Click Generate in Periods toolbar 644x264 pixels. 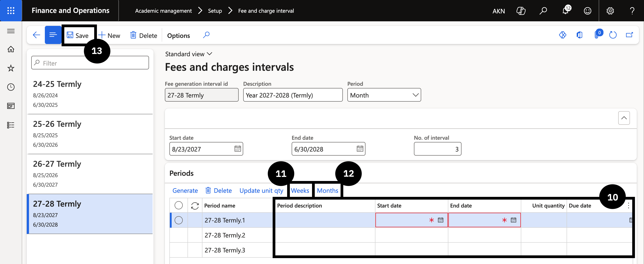(185, 191)
